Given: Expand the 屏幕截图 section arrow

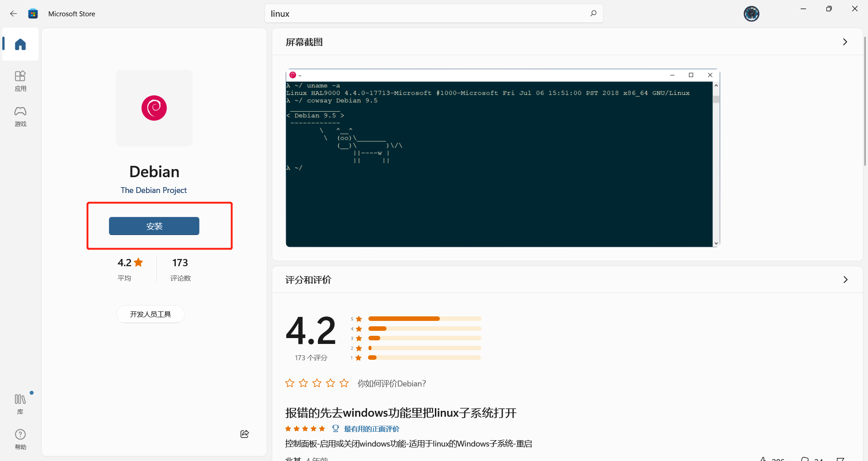Looking at the screenshot, I should [845, 42].
